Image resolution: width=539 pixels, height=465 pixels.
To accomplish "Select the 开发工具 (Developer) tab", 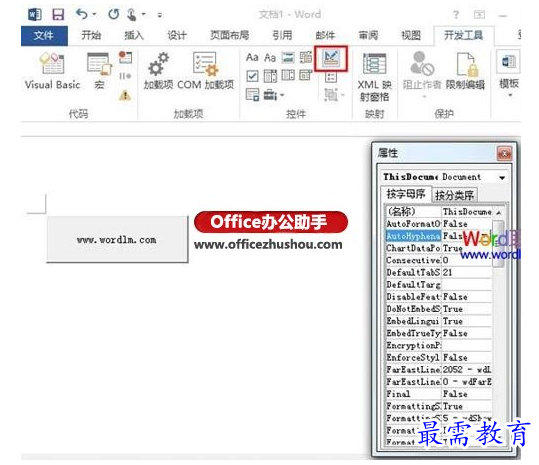I will click(464, 35).
